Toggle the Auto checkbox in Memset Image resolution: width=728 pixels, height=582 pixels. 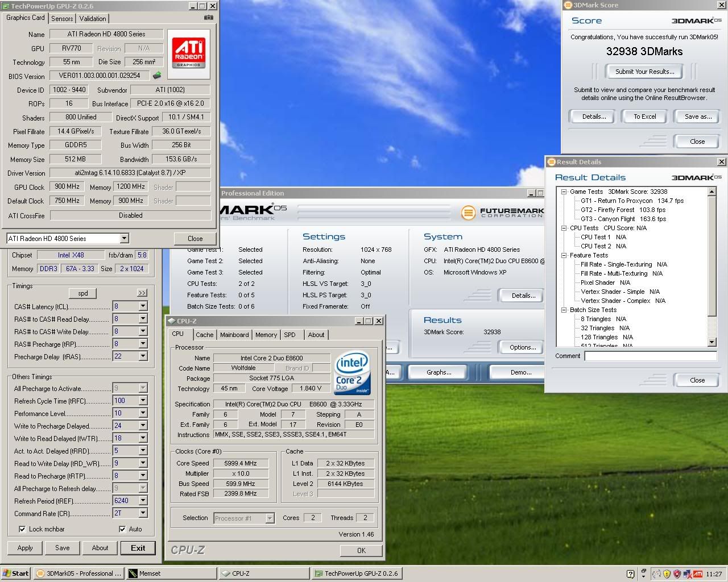(x=122, y=529)
